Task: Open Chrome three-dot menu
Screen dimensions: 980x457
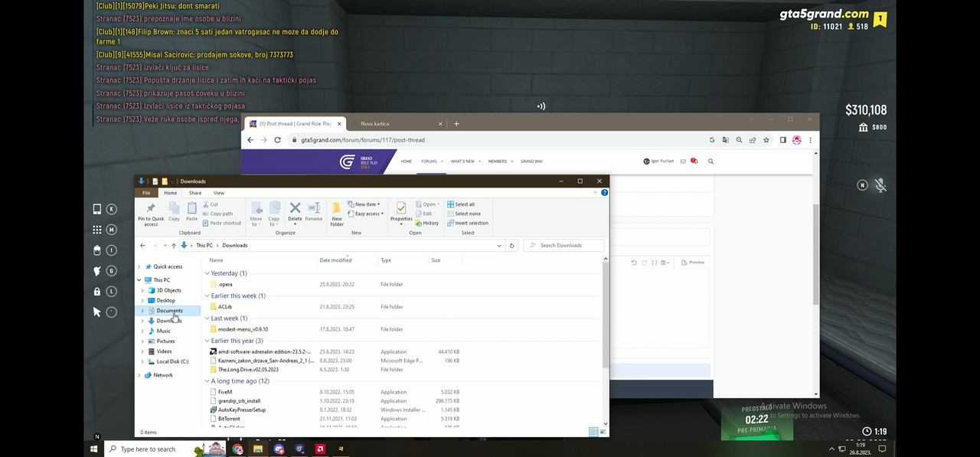Action: [810, 140]
